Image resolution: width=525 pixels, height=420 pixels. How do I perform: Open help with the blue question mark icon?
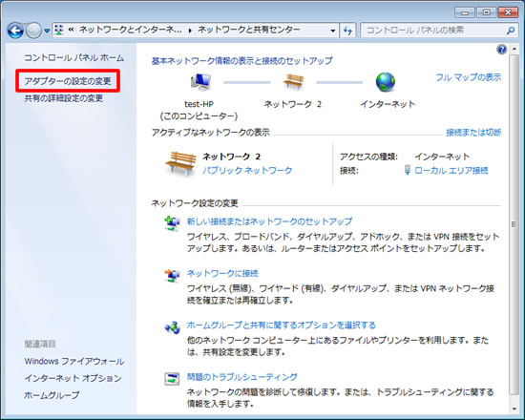coord(501,50)
